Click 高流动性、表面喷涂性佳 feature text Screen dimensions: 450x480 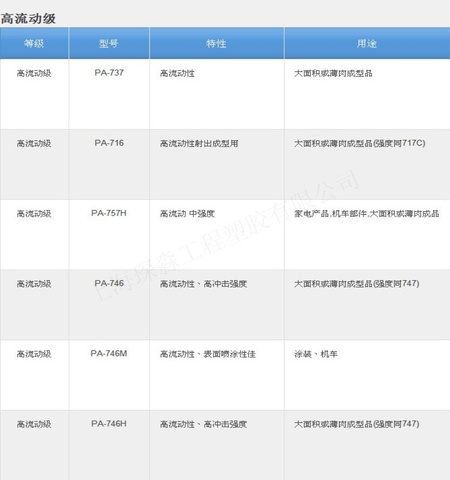(x=208, y=354)
